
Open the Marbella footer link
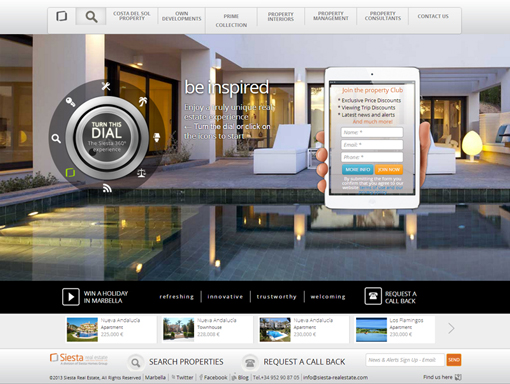pyautogui.click(x=155, y=377)
